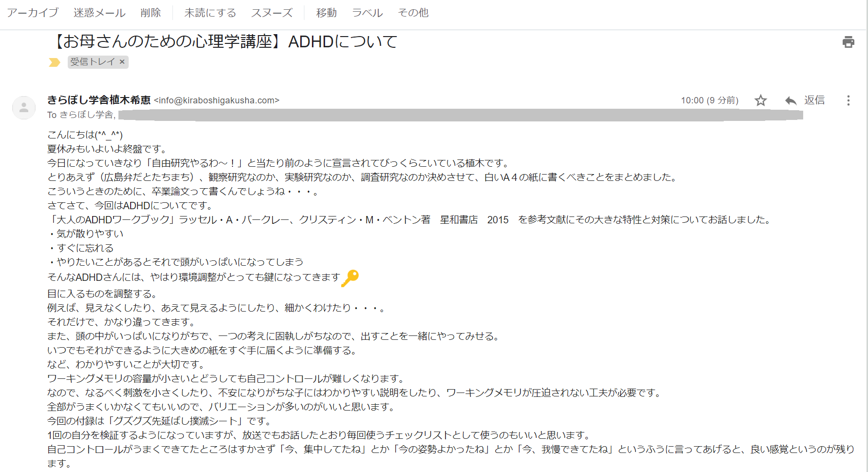
Task: Open the ラベル labels dropdown
Action: pyautogui.click(x=367, y=13)
